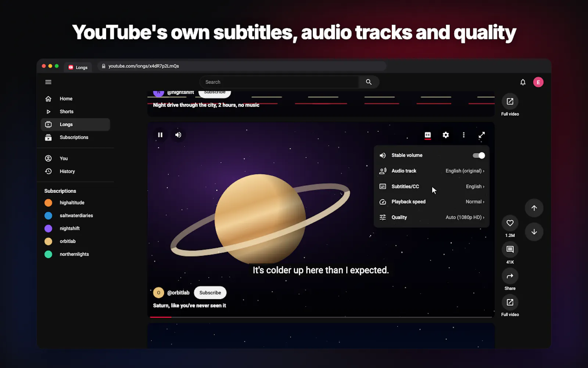Viewport: 588px width, 368px height.
Task: Click the Audio track person icon
Action: click(383, 171)
